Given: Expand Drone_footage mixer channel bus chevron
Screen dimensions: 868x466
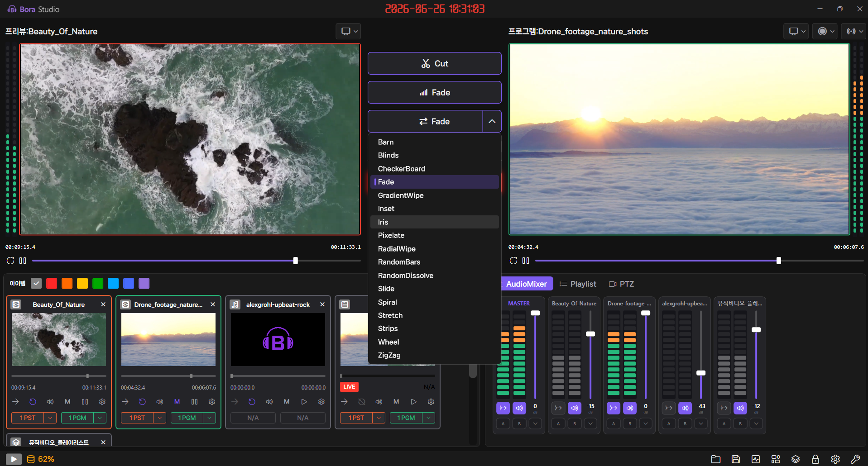Looking at the screenshot, I should coord(646,424).
